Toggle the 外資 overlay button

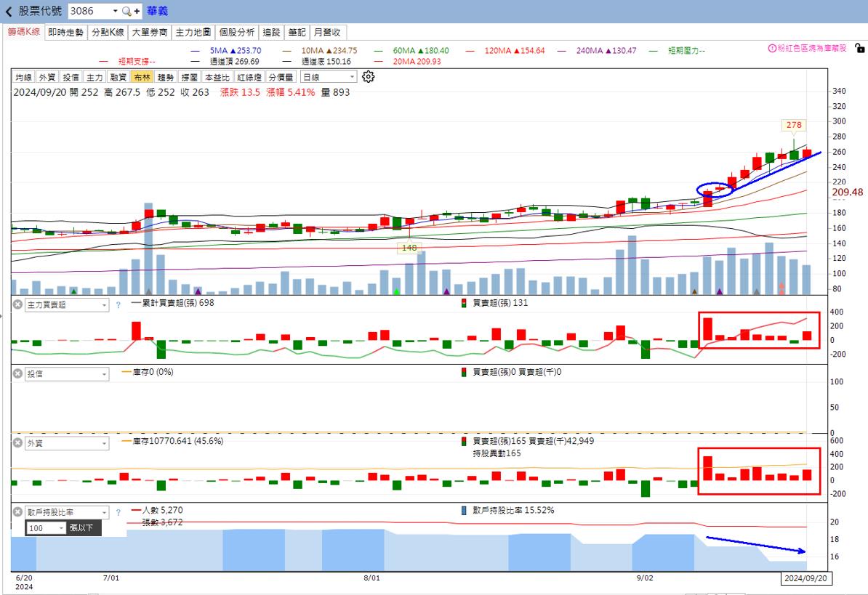click(47, 77)
